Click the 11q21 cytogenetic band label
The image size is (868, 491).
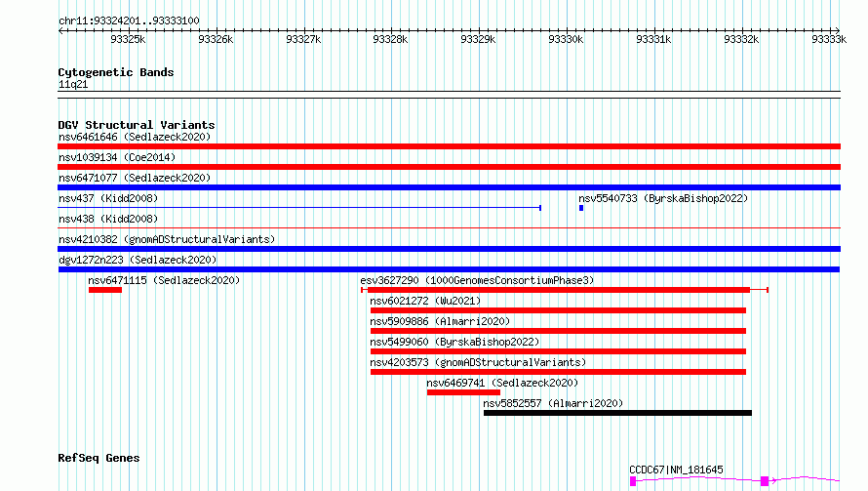[x=73, y=85]
